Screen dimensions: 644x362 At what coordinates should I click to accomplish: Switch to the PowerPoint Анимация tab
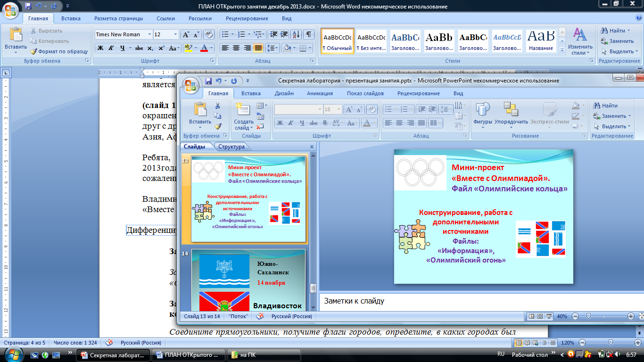point(320,93)
